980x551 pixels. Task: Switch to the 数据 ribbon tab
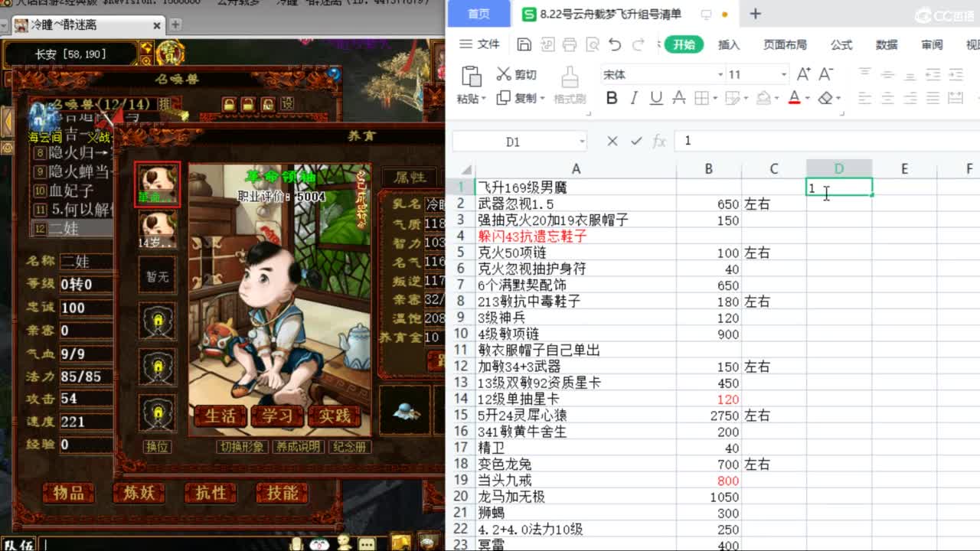pyautogui.click(x=887, y=44)
